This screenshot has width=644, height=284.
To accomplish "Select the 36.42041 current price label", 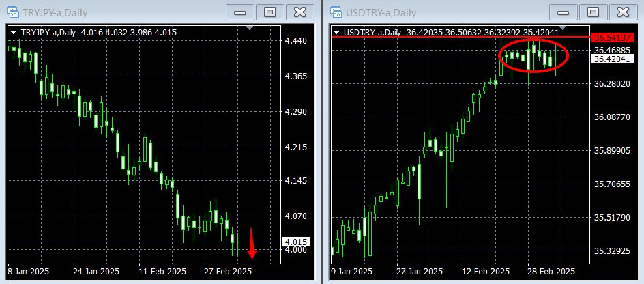I will click(x=611, y=59).
